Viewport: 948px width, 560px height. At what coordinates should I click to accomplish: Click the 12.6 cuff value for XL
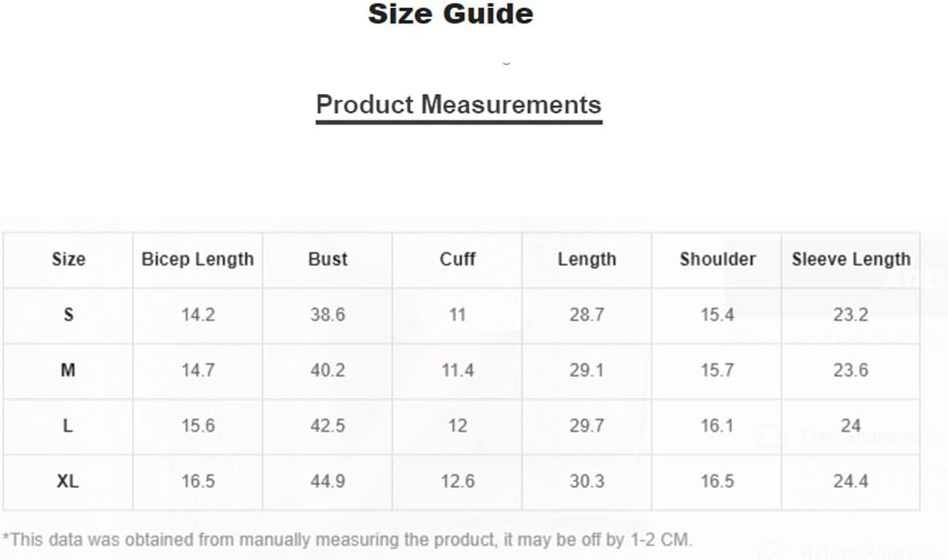tap(458, 481)
